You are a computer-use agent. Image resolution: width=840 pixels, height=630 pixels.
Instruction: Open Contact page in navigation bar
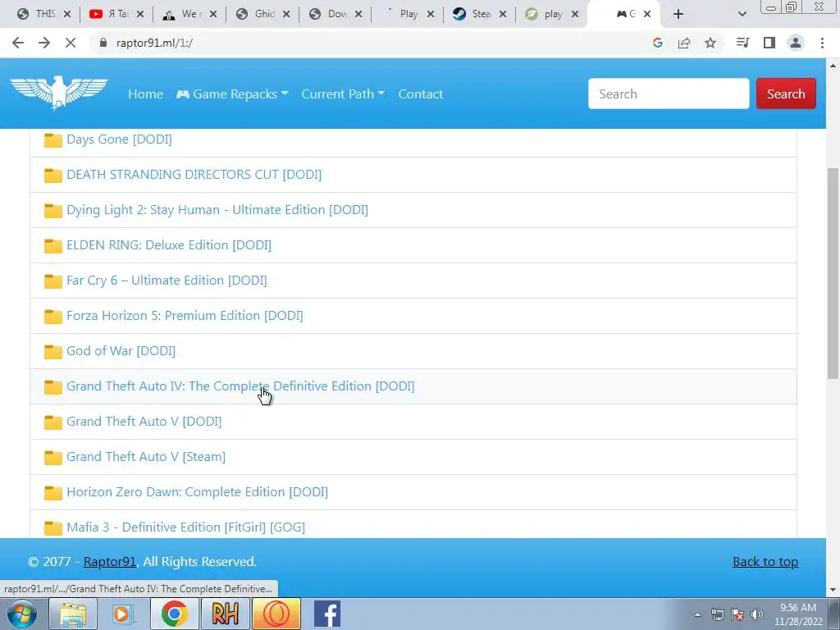tap(421, 94)
